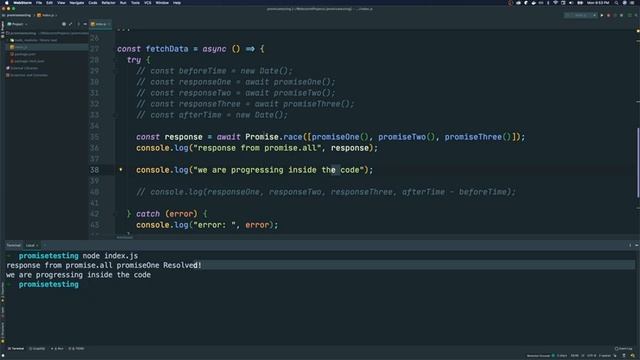
Task: Open macOS Spotlight search icon
Action: 616,3
